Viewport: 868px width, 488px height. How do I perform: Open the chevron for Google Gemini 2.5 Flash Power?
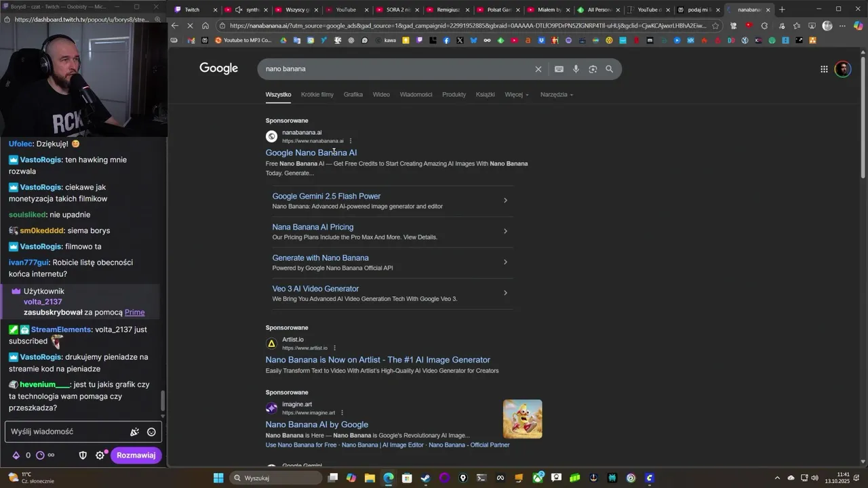(x=505, y=201)
